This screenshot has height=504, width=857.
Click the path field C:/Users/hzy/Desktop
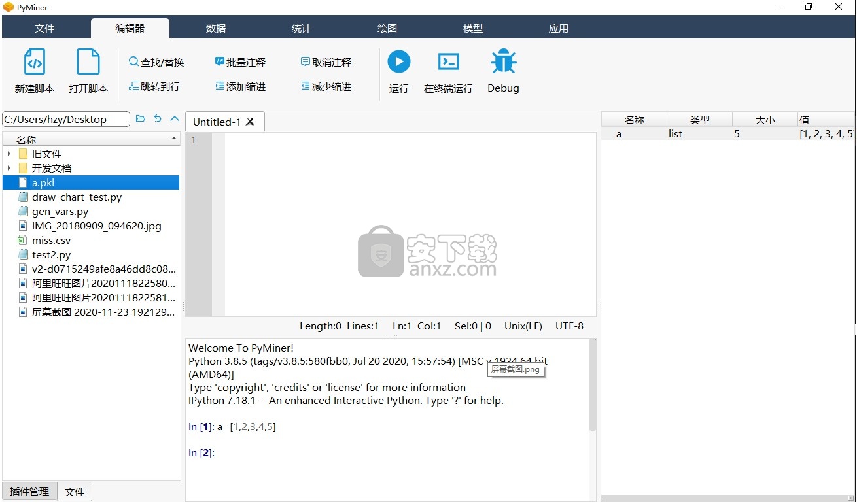tap(66, 119)
